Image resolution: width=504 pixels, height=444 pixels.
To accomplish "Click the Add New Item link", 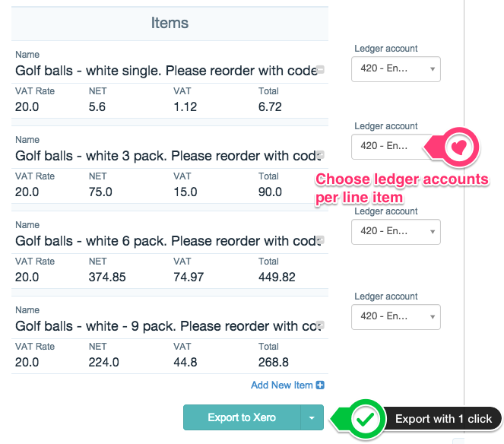I will point(281,385).
